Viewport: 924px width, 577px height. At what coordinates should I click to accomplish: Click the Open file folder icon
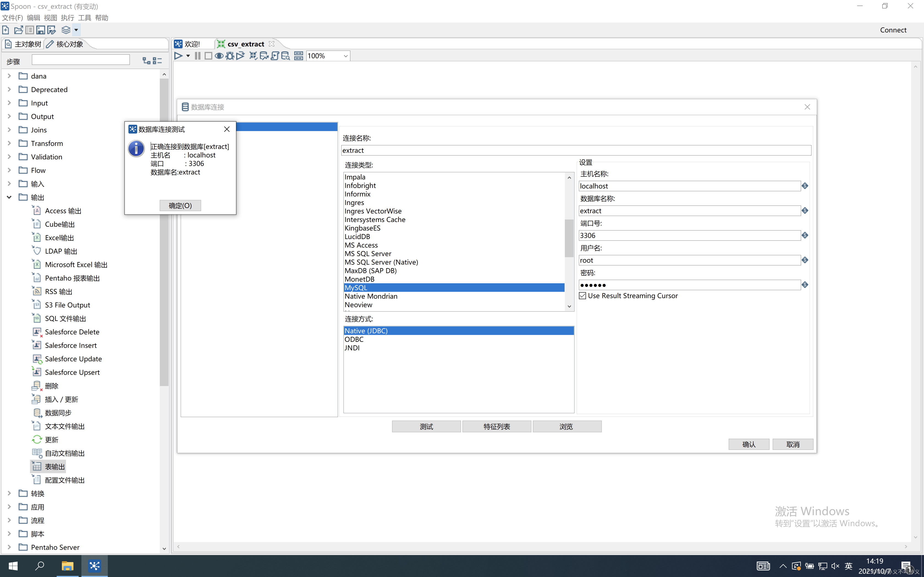[x=18, y=30]
